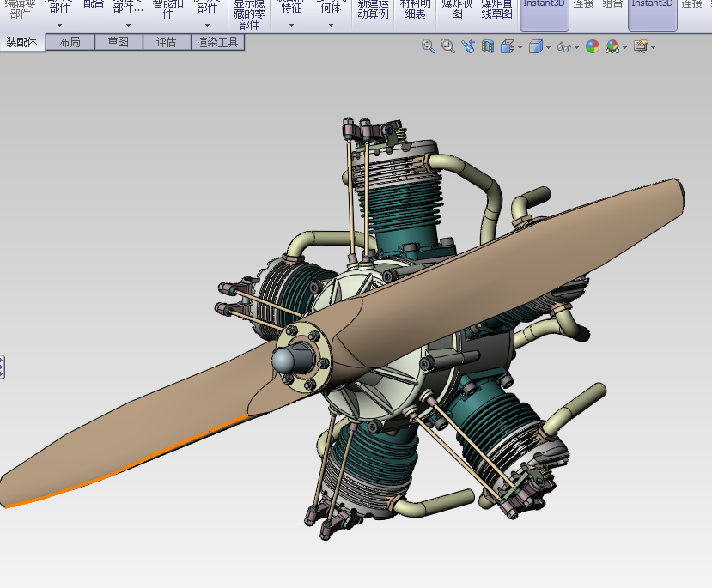Click the View Orientation cube icon
The width and height of the screenshot is (712, 588).
tap(508, 46)
